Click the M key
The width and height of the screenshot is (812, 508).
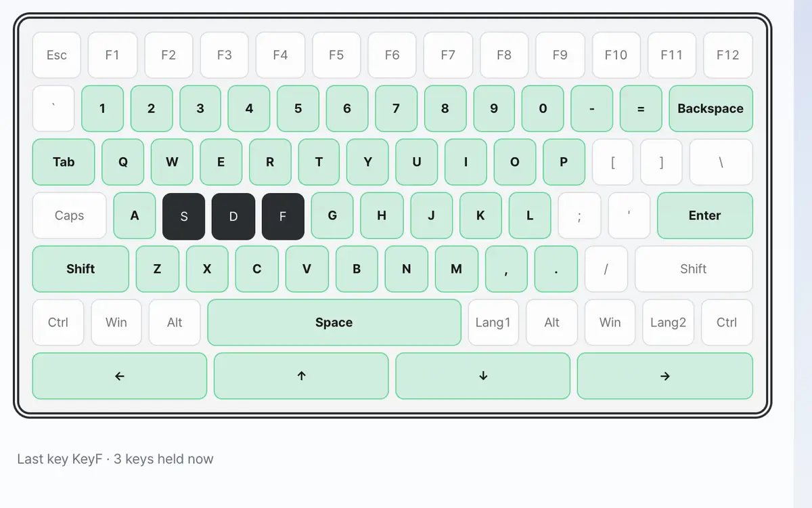(456, 269)
